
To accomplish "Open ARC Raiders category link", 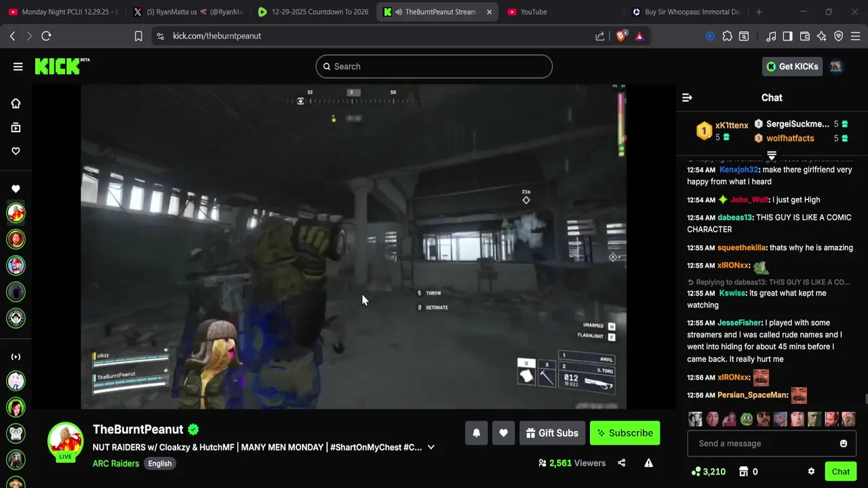I will [x=116, y=464].
